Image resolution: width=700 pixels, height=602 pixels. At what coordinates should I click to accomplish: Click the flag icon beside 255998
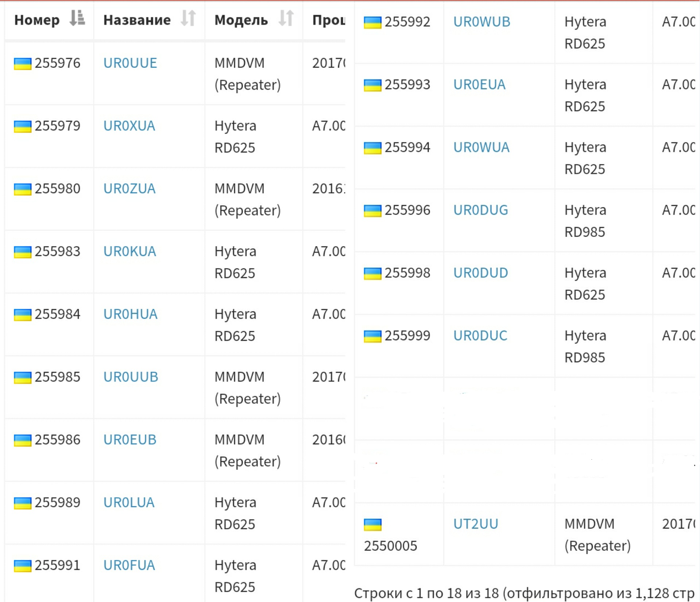coord(372,273)
